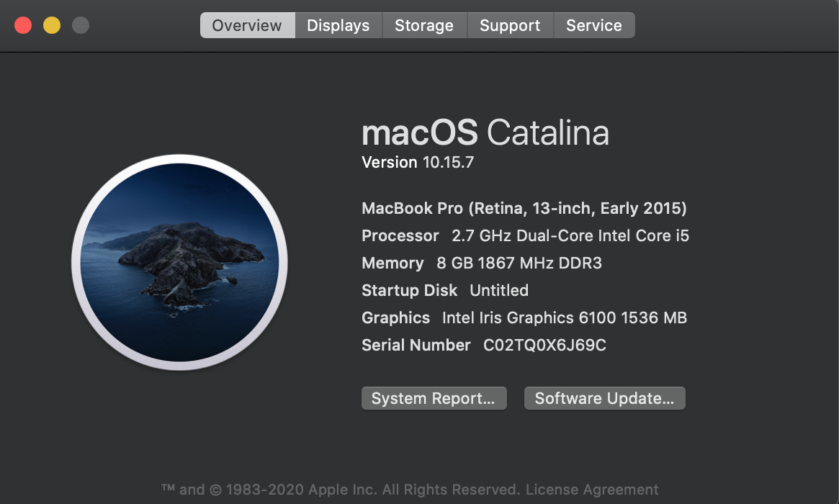
Task: Open Software Update
Action: pyautogui.click(x=604, y=398)
